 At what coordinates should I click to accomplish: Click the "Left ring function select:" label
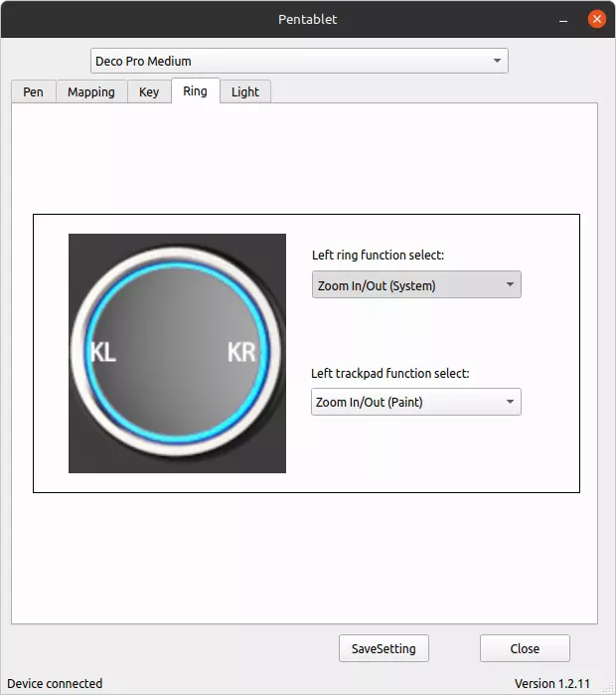coord(378,256)
